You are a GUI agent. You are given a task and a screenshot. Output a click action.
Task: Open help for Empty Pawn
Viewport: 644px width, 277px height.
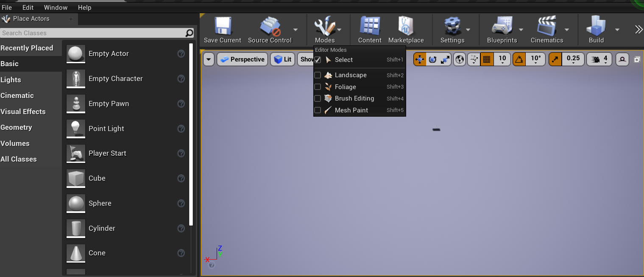[181, 104]
